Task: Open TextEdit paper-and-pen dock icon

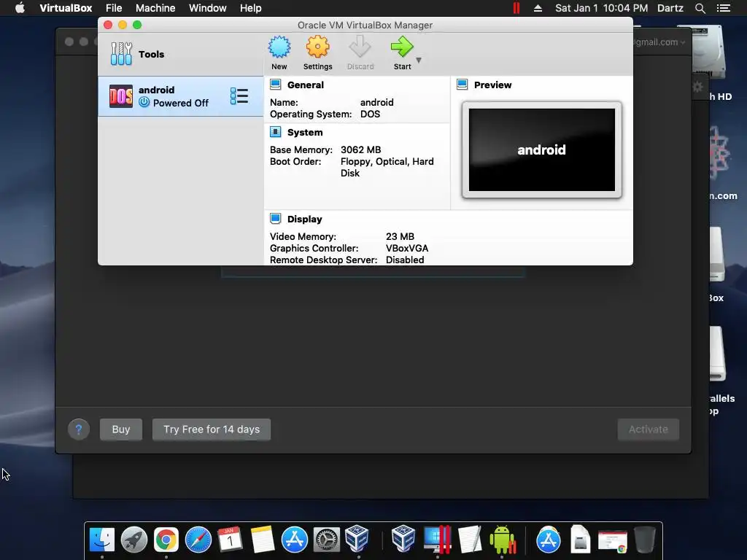Action: tap(470, 540)
